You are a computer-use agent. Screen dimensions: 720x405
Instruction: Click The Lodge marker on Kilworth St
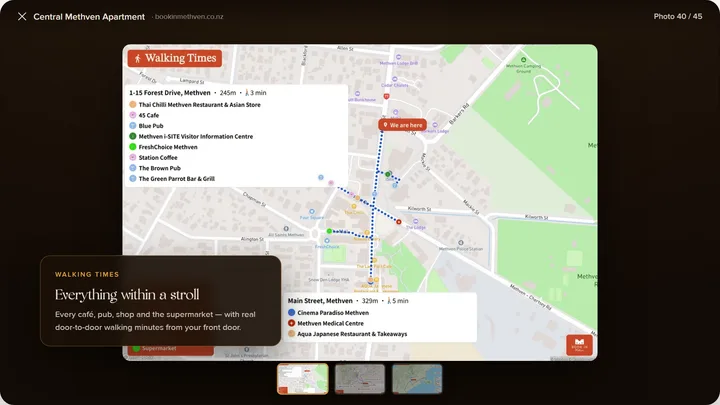pos(415,221)
